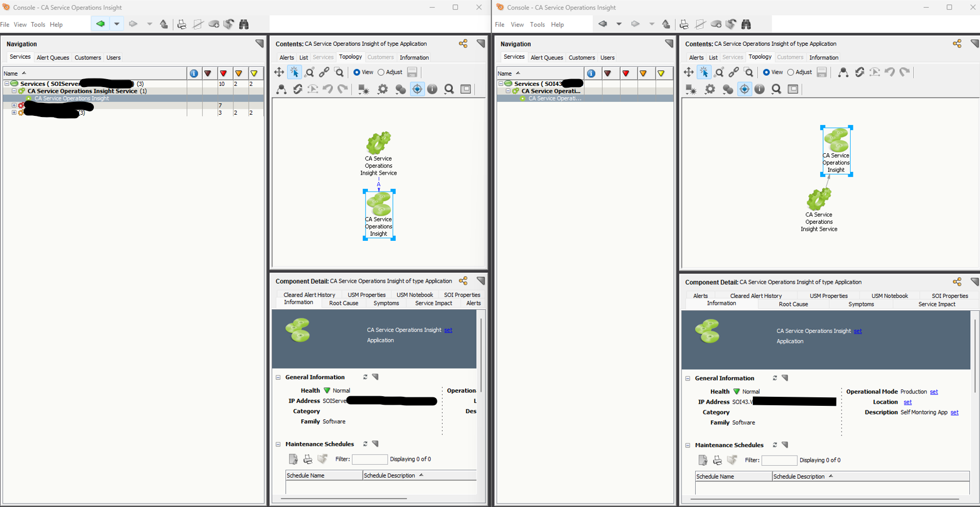Image resolution: width=980 pixels, height=507 pixels.
Task: Click the Go Up icon in right window toolbar
Action: coord(666,24)
